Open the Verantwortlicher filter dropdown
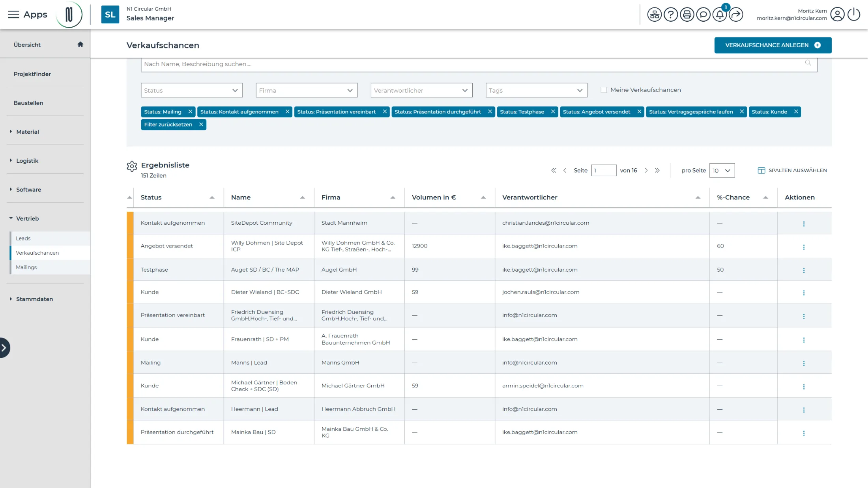Viewport: 868px width, 488px height. click(x=421, y=90)
